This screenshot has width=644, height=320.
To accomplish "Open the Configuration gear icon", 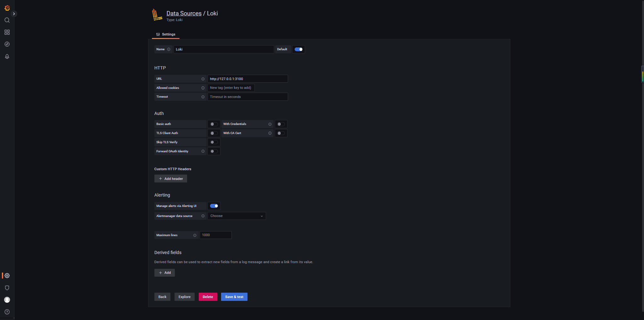I will tap(7, 276).
